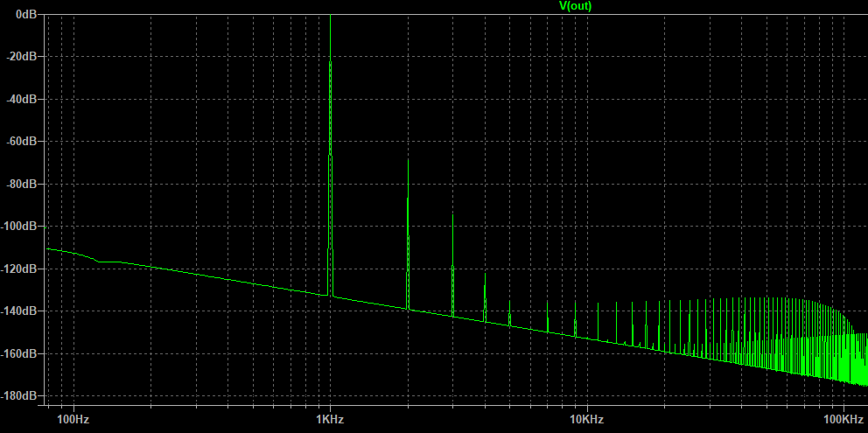Click the V(out) trace label

click(x=575, y=6)
